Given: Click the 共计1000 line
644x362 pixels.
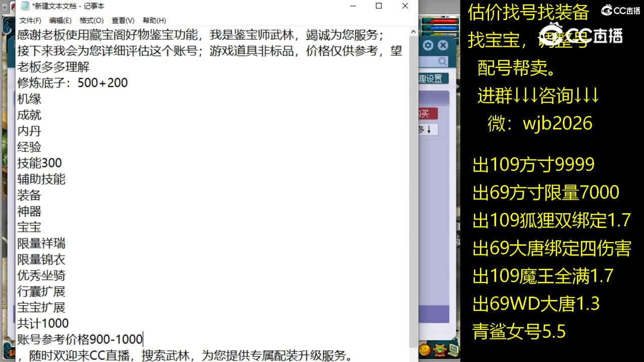Looking at the screenshot, I should (43, 323).
